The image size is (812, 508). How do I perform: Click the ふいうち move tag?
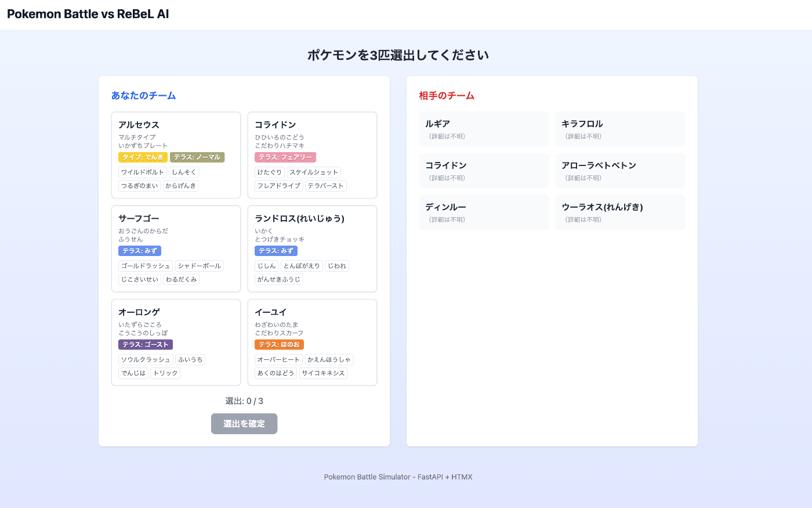click(x=190, y=359)
